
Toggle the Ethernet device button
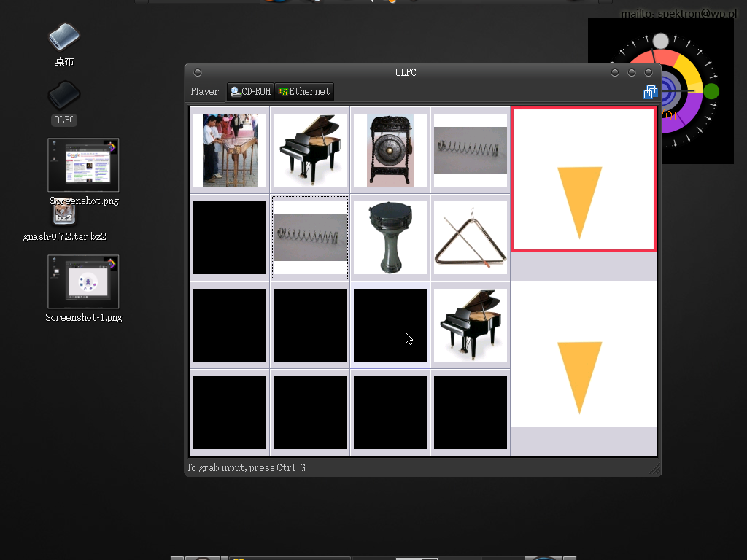304,92
